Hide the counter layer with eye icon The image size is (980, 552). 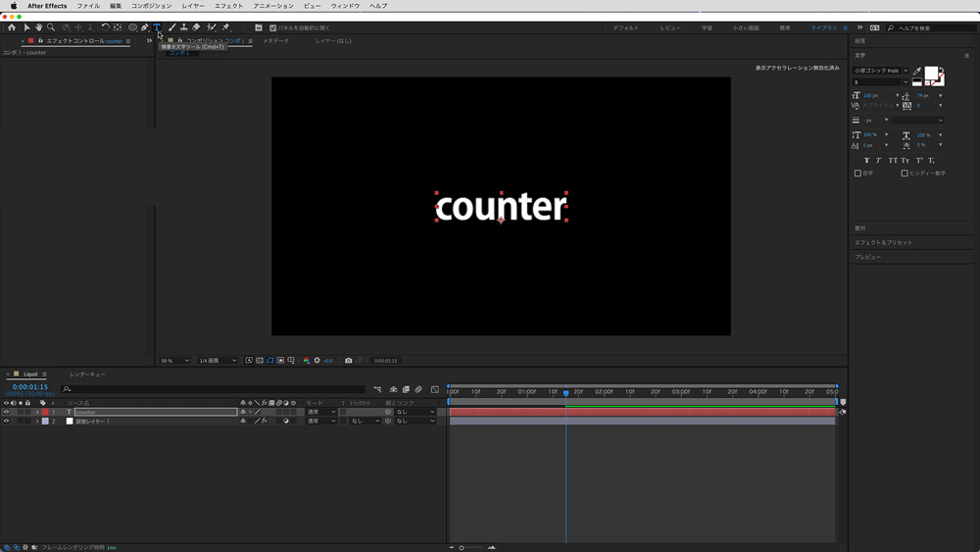click(6, 412)
